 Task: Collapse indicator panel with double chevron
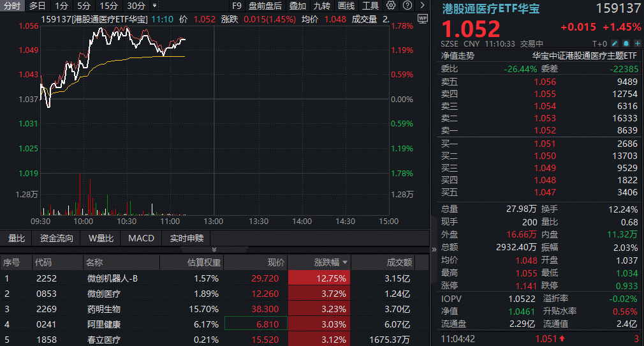click(x=214, y=249)
